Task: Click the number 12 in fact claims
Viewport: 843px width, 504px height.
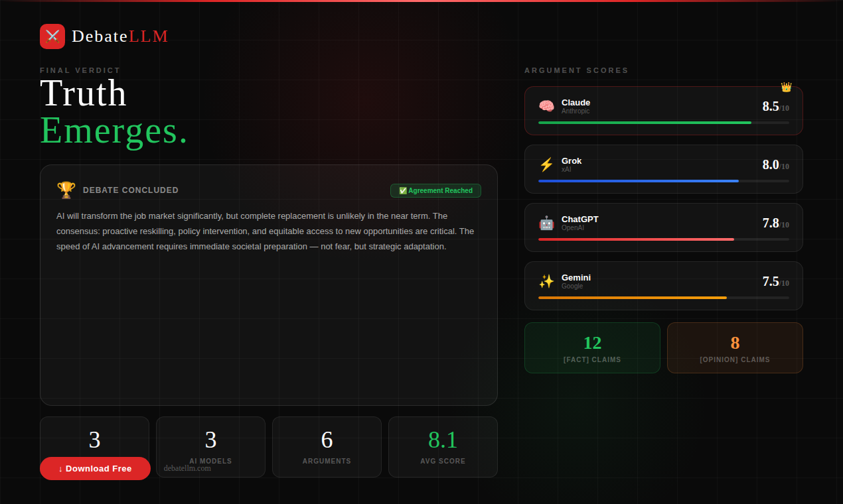Action: (x=592, y=343)
